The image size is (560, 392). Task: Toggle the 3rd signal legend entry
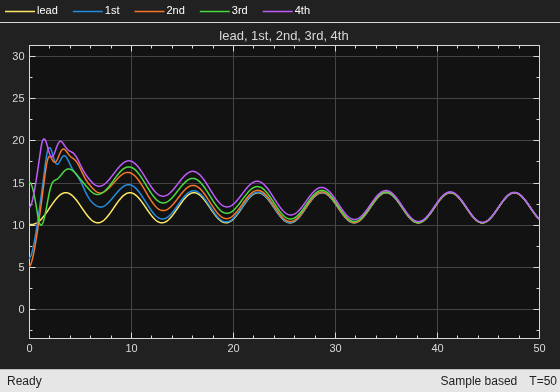224,11
